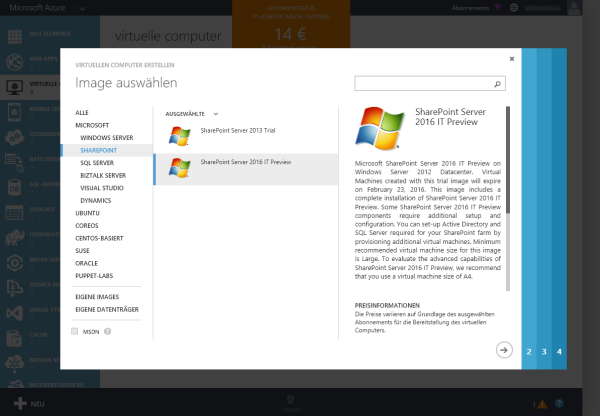Select the ALLE category
Image resolution: width=600 pixels, height=416 pixels.
(82, 113)
